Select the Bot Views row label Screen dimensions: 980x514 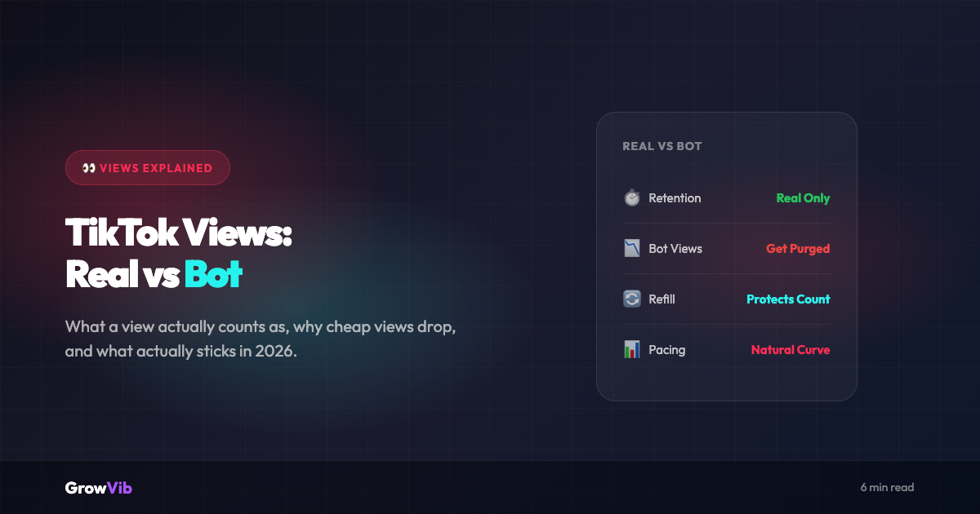point(675,249)
